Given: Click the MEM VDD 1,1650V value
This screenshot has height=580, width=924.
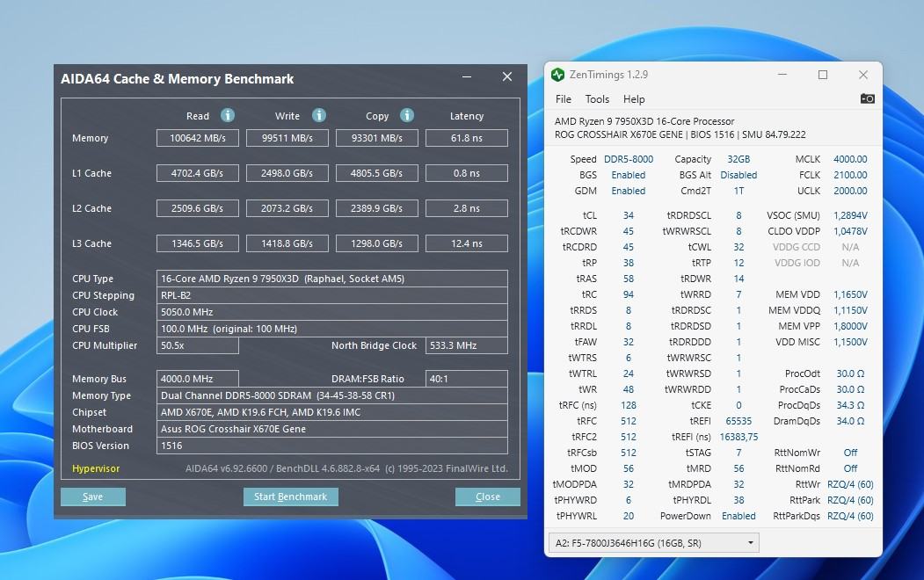Looking at the screenshot, I should pyautogui.click(x=850, y=294).
